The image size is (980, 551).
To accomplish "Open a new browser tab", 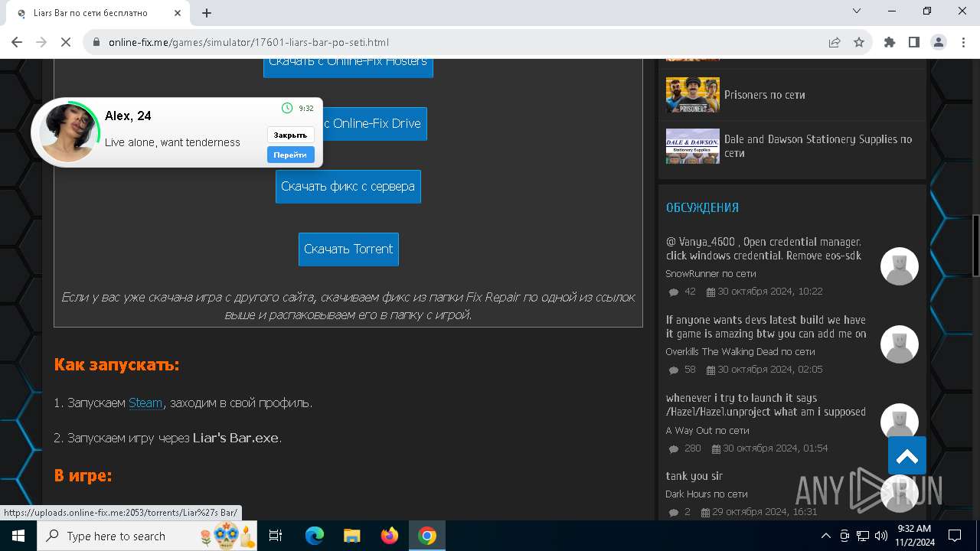I will (x=207, y=13).
